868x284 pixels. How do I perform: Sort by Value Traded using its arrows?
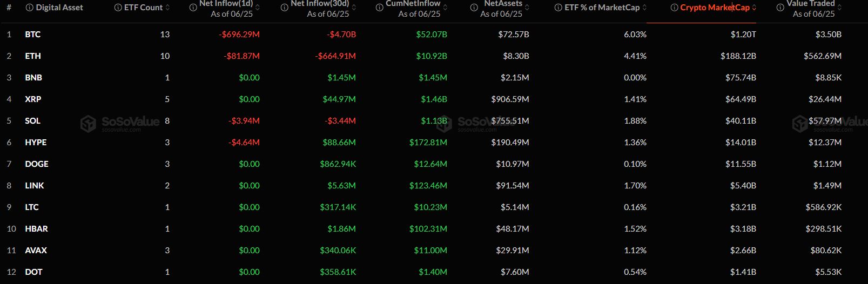click(x=839, y=8)
